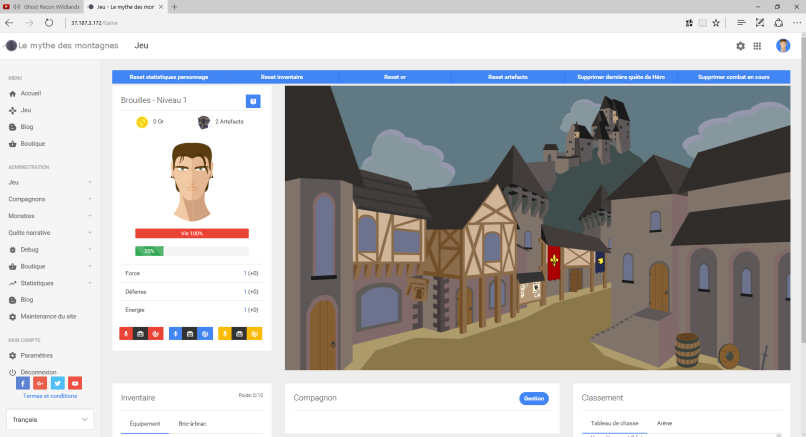This screenshot has width=806, height=437.
Task: Click the red Vie 100% bar
Action: click(x=192, y=233)
